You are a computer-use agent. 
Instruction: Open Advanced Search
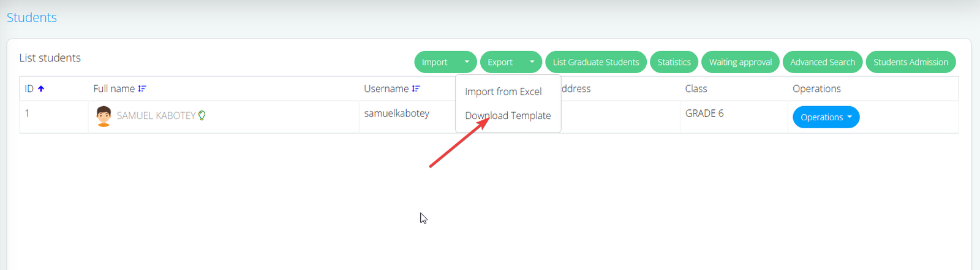point(822,62)
